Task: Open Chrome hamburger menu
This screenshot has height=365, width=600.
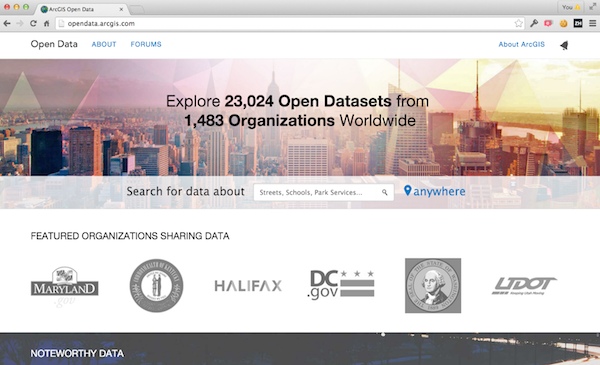Action: (592, 24)
